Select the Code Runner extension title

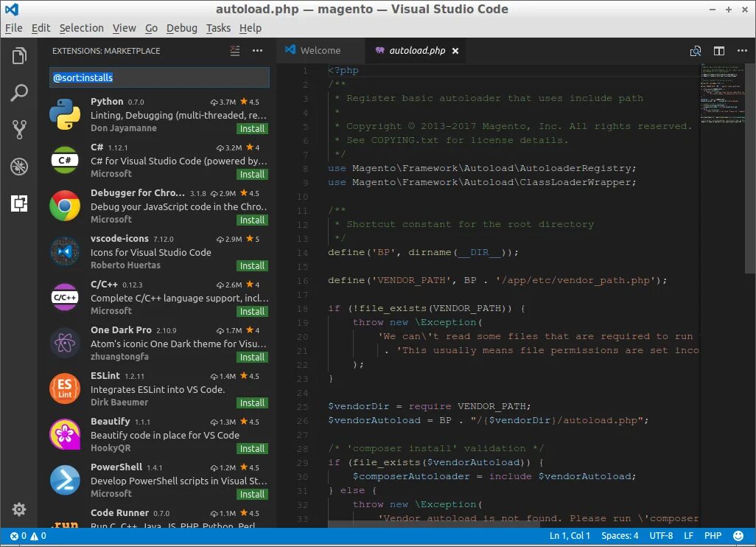[x=119, y=513]
